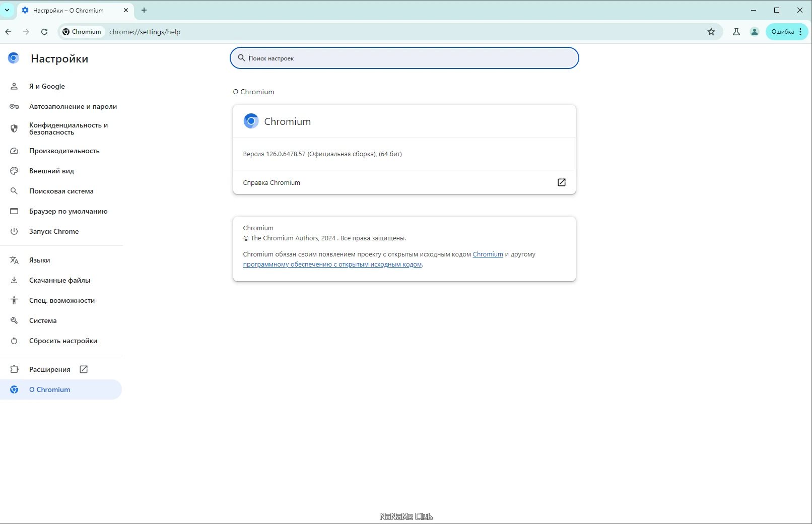Focus the Поиск настроек search field
812x524 pixels.
[x=404, y=58]
